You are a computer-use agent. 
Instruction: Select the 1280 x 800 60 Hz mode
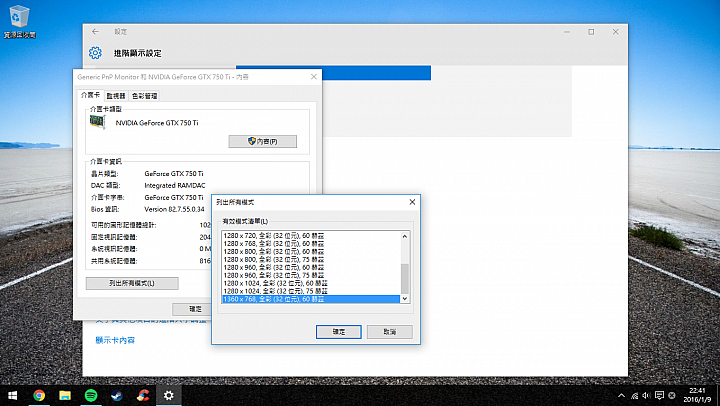(311, 252)
